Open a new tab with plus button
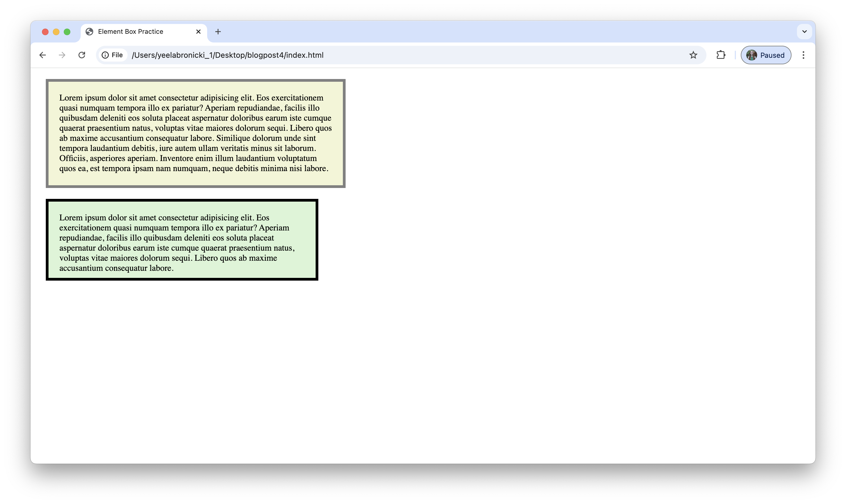The width and height of the screenshot is (846, 504). pyautogui.click(x=218, y=32)
